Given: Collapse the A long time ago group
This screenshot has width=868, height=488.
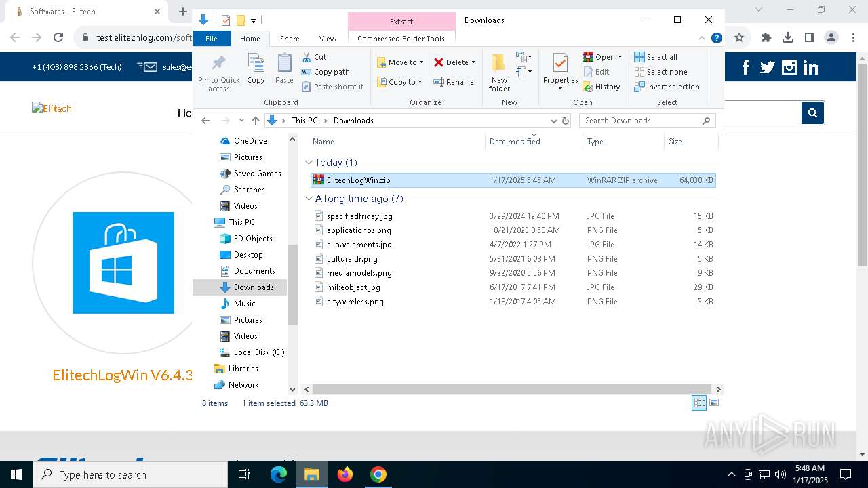Looking at the screenshot, I should point(309,199).
